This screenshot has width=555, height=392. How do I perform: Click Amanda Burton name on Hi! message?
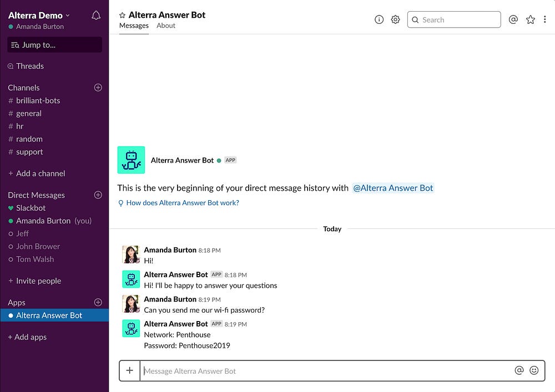(170, 250)
